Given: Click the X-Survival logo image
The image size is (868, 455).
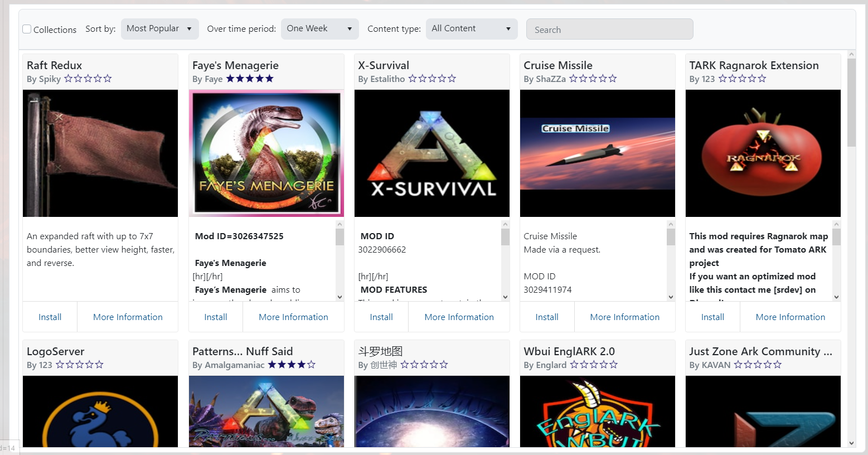Looking at the screenshot, I should 431,153.
